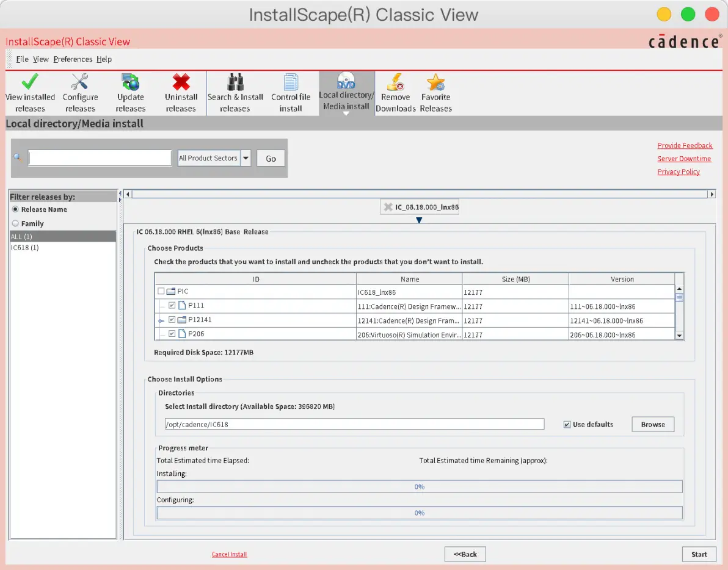
Task: Open the All Product Sectors dropdown
Action: (246, 158)
